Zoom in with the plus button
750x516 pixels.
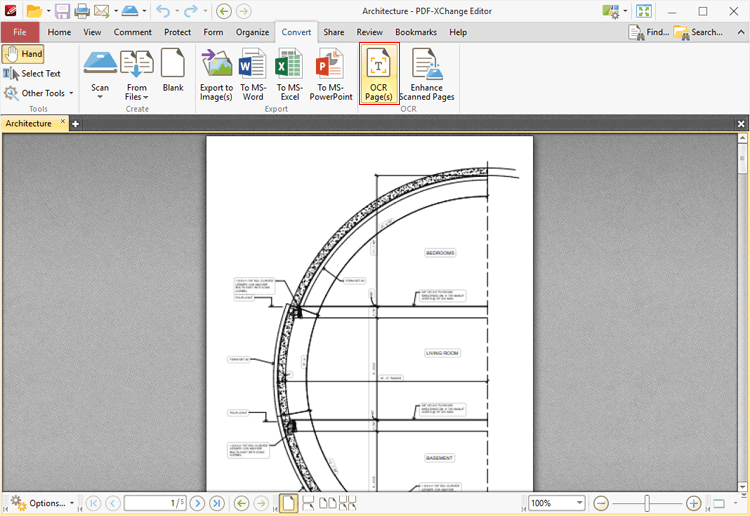[694, 503]
